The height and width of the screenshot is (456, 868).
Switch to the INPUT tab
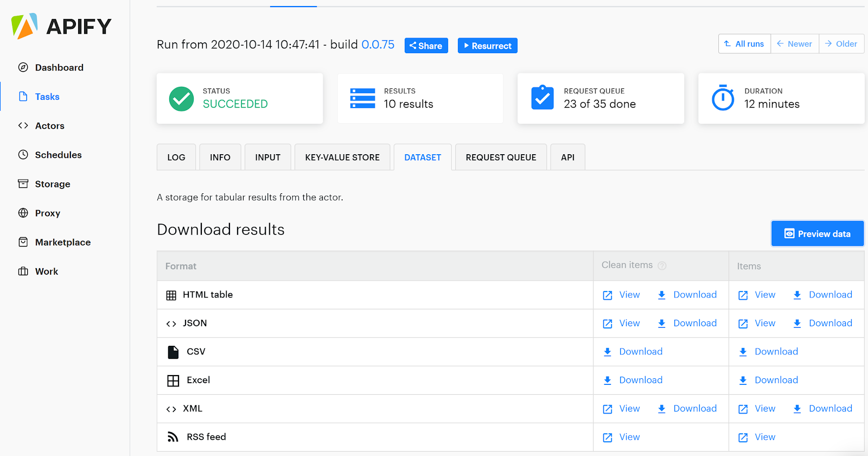[268, 157]
